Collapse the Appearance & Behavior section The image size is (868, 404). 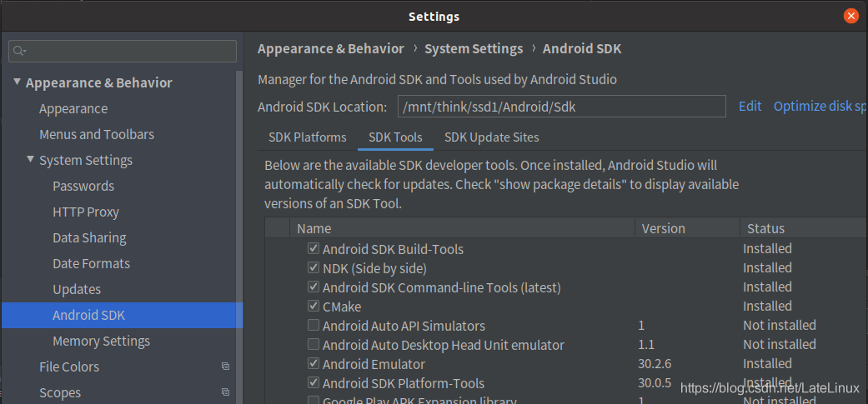(18, 82)
